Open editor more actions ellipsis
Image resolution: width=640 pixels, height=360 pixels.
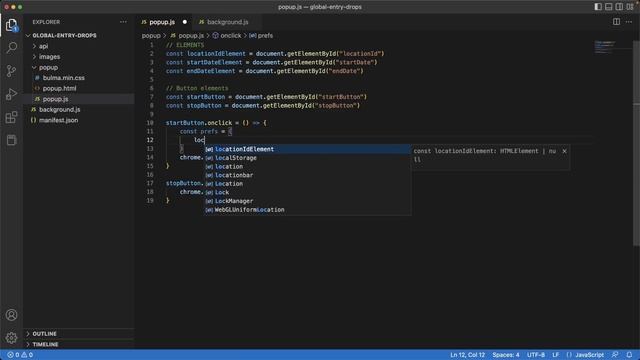pos(629,22)
